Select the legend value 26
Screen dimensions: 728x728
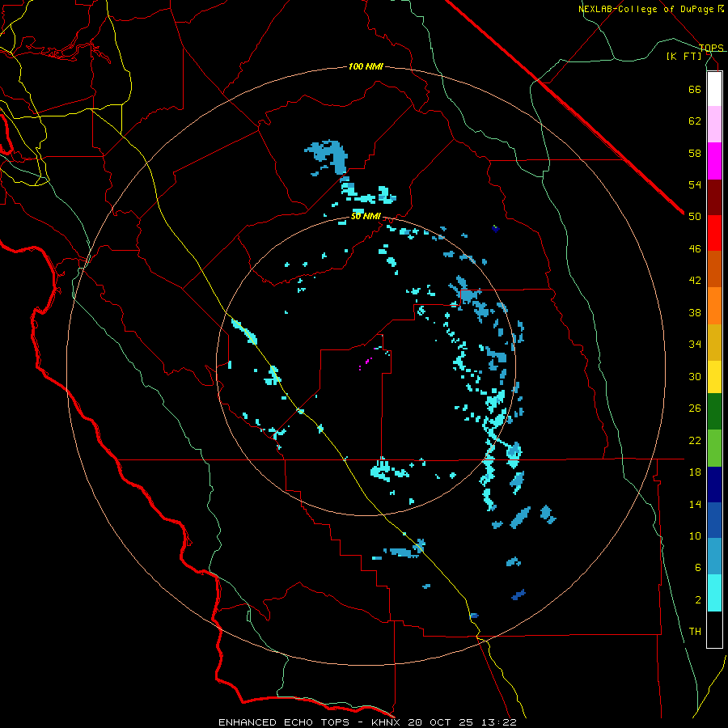point(695,408)
